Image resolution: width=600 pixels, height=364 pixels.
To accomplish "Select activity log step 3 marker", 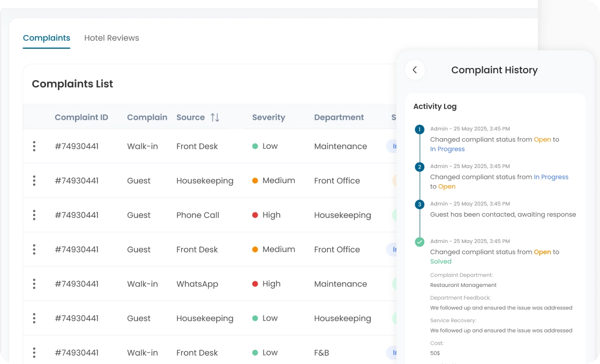I will click(x=419, y=204).
